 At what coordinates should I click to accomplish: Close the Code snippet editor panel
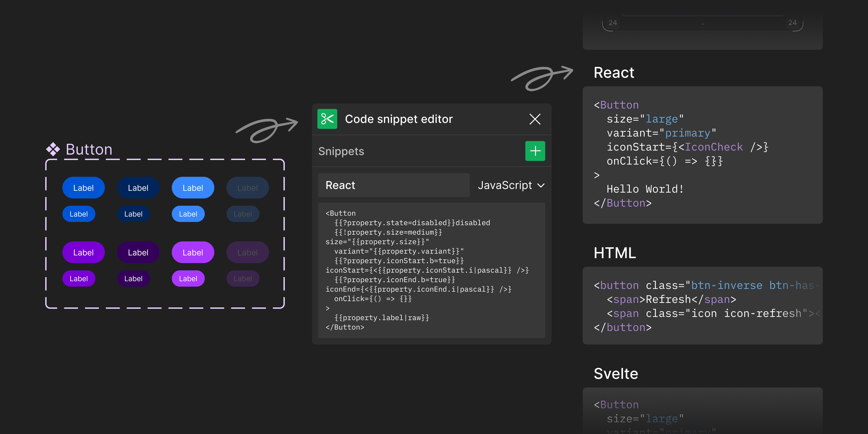click(x=535, y=119)
